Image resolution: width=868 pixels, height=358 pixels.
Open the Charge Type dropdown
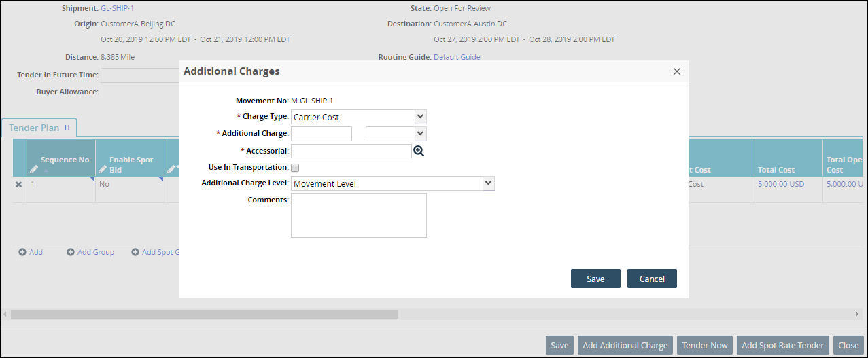tap(420, 117)
